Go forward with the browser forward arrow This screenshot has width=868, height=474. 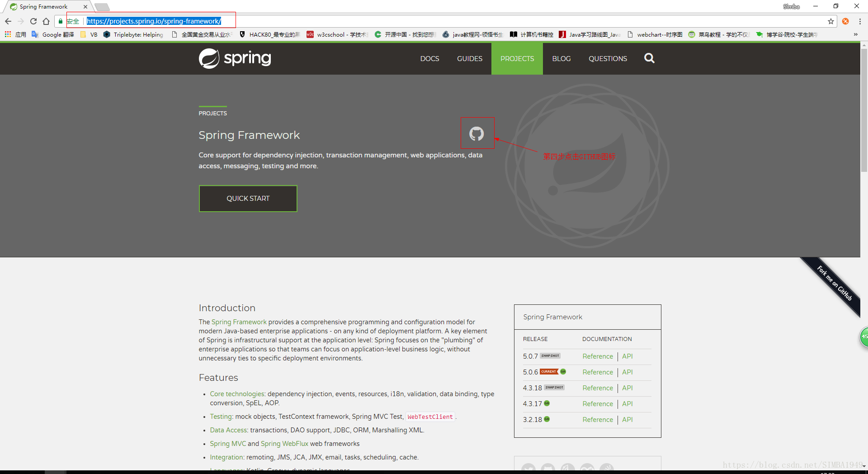pos(21,21)
